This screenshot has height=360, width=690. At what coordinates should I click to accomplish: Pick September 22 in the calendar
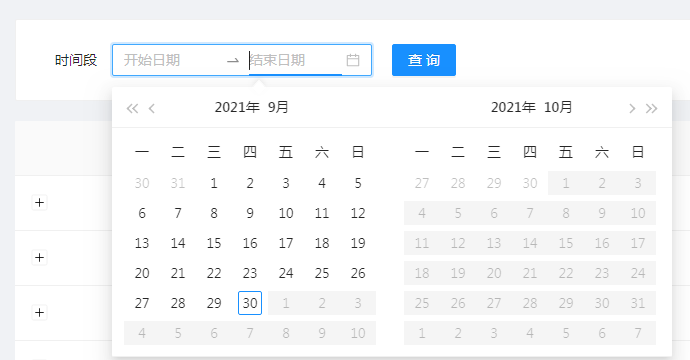tap(214, 273)
